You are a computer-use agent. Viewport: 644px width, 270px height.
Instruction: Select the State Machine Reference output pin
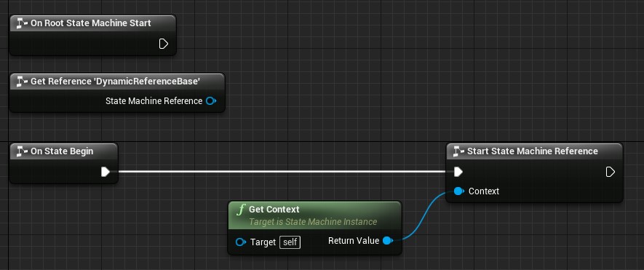pos(211,101)
